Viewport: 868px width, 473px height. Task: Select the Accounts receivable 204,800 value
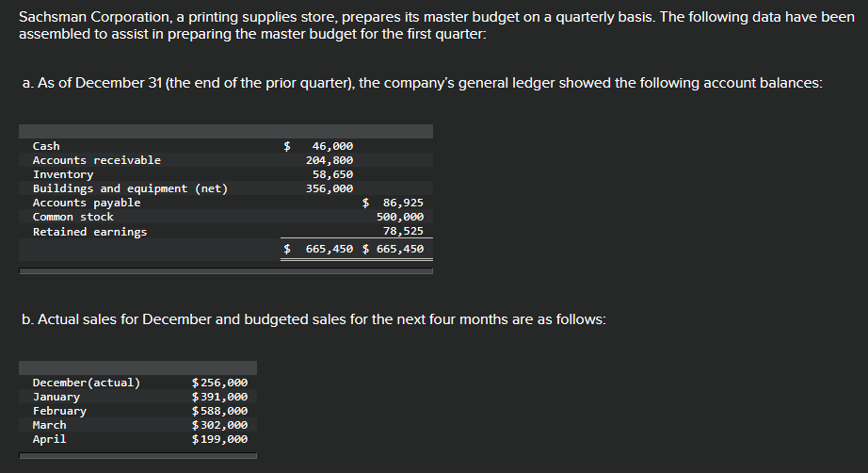[330, 160]
